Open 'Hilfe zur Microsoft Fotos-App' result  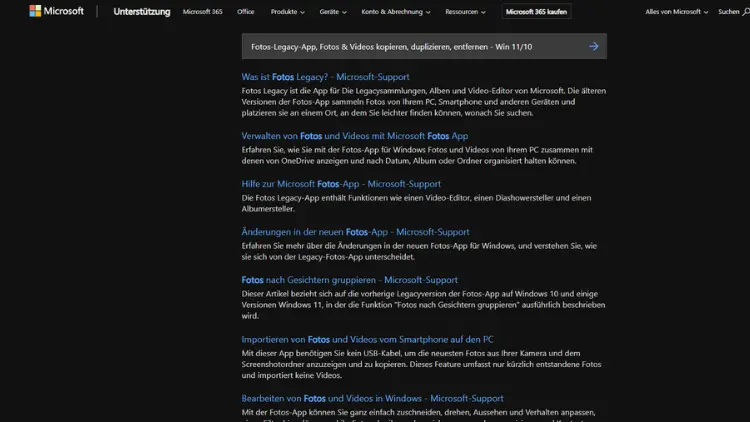pos(341,184)
